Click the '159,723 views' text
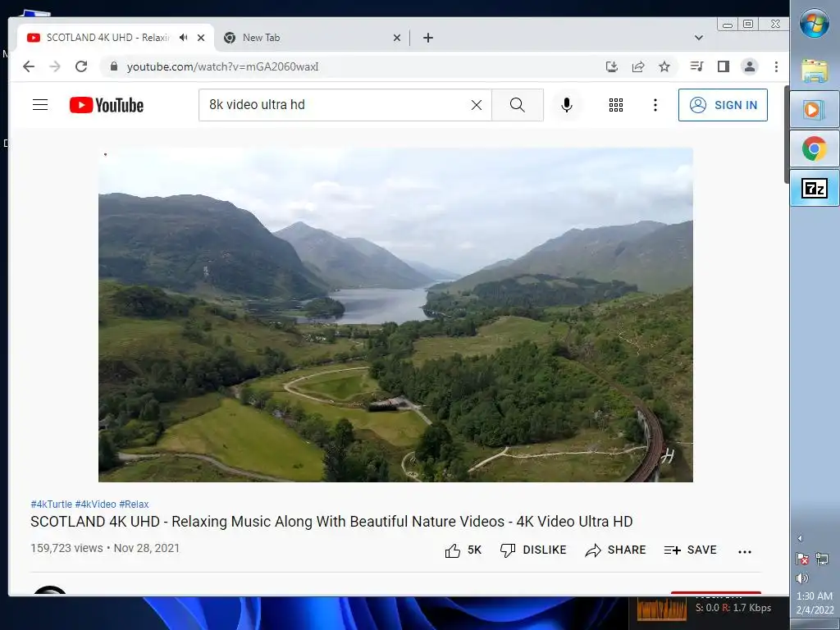The image size is (840, 630). click(x=66, y=548)
